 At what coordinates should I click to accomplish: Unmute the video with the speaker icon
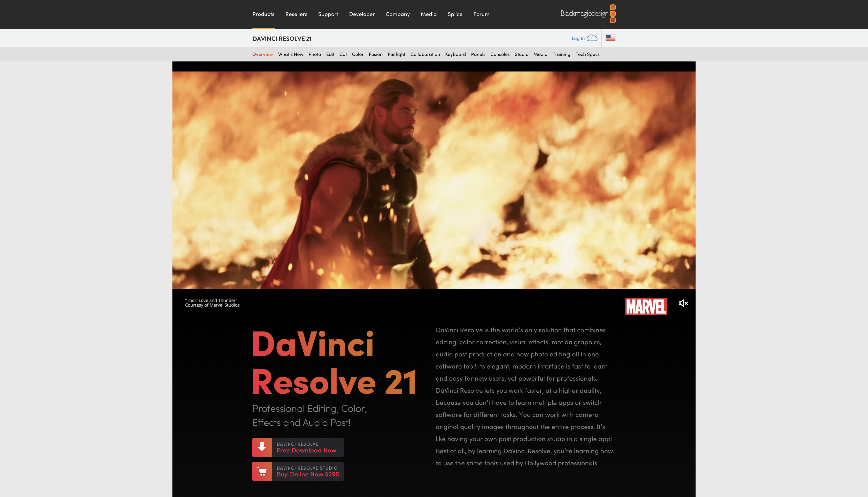[683, 303]
